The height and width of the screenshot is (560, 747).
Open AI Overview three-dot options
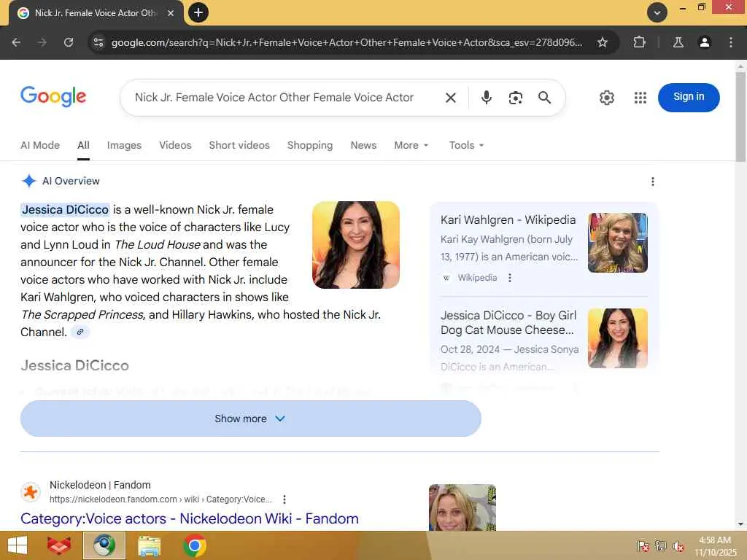click(x=653, y=182)
